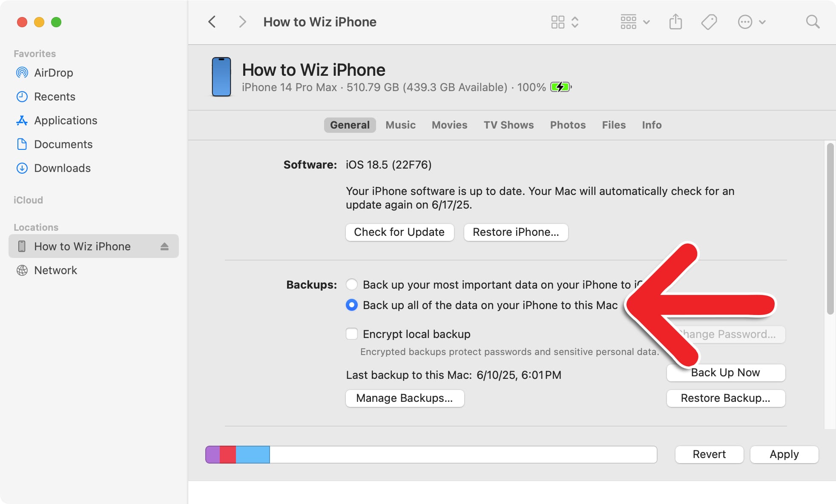This screenshot has height=504, width=836.
Task: Open the Tags toolbar icon
Action: (x=709, y=21)
